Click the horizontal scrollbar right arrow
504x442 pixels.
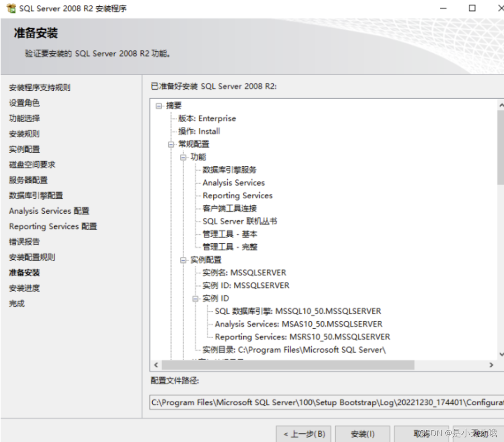(x=492, y=364)
